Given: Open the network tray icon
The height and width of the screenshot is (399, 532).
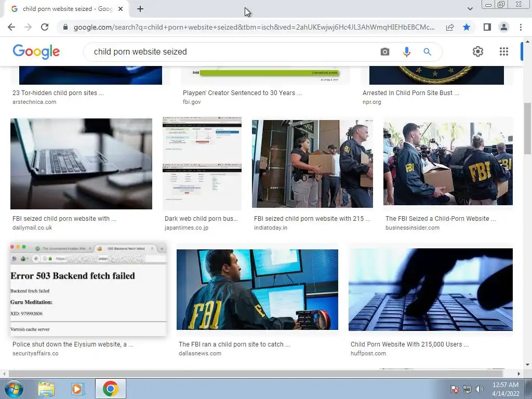Looking at the screenshot, I should pyautogui.click(x=467, y=389).
